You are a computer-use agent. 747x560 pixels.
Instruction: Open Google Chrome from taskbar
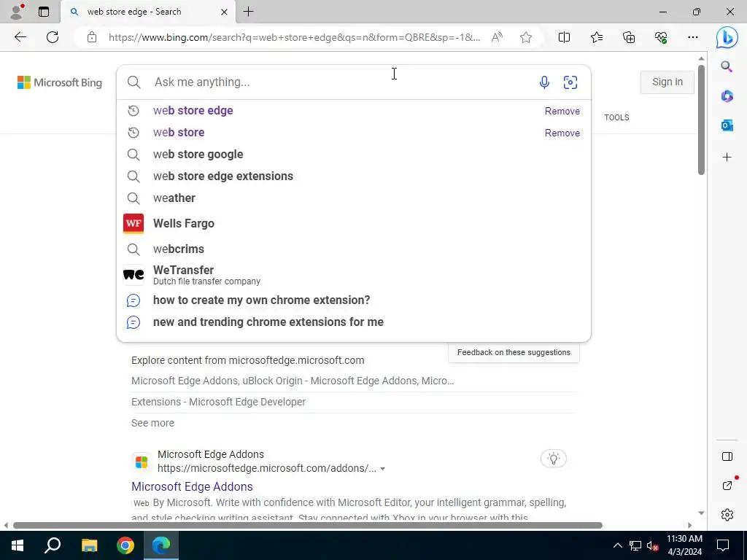click(x=125, y=545)
